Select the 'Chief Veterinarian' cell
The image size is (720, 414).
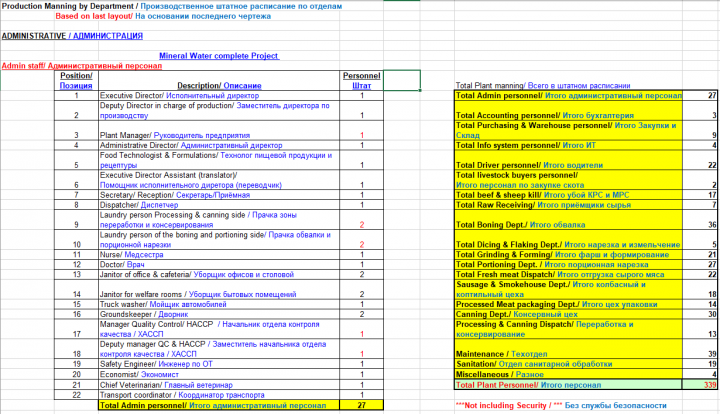click(x=219, y=385)
